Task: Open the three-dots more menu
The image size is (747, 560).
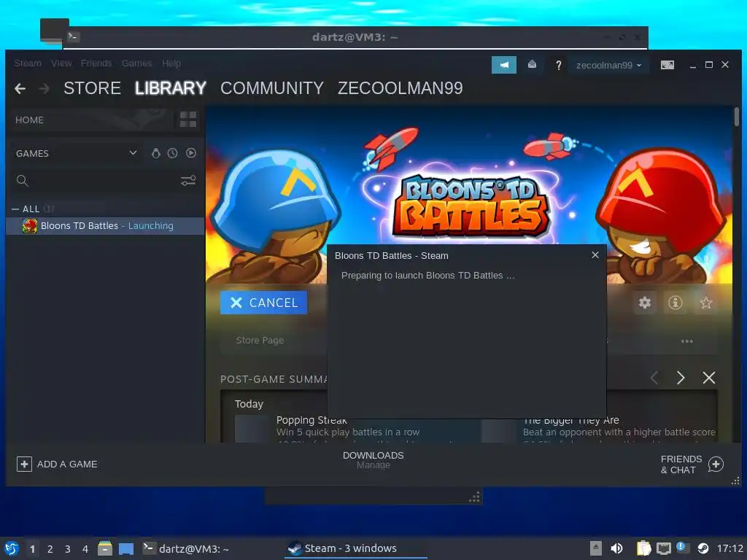Action: [686, 341]
